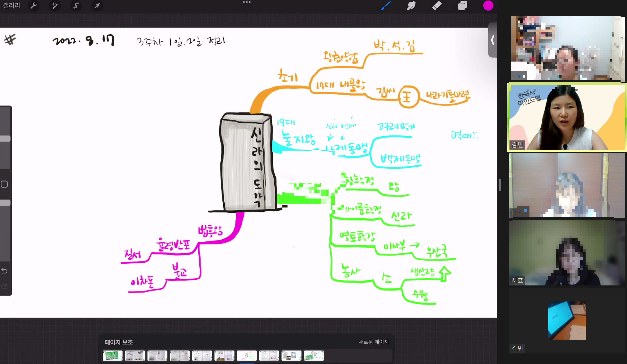Select the Selection S-shaped tool
627x364 pixels.
pos(76,5)
